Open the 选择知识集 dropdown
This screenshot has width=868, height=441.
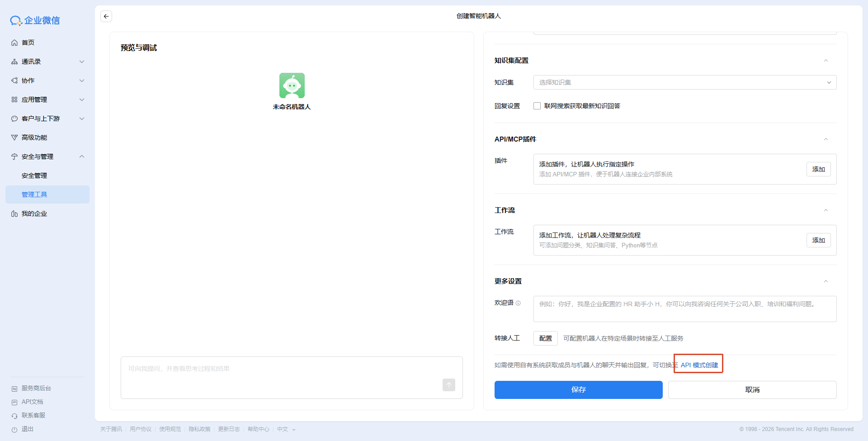click(x=684, y=82)
